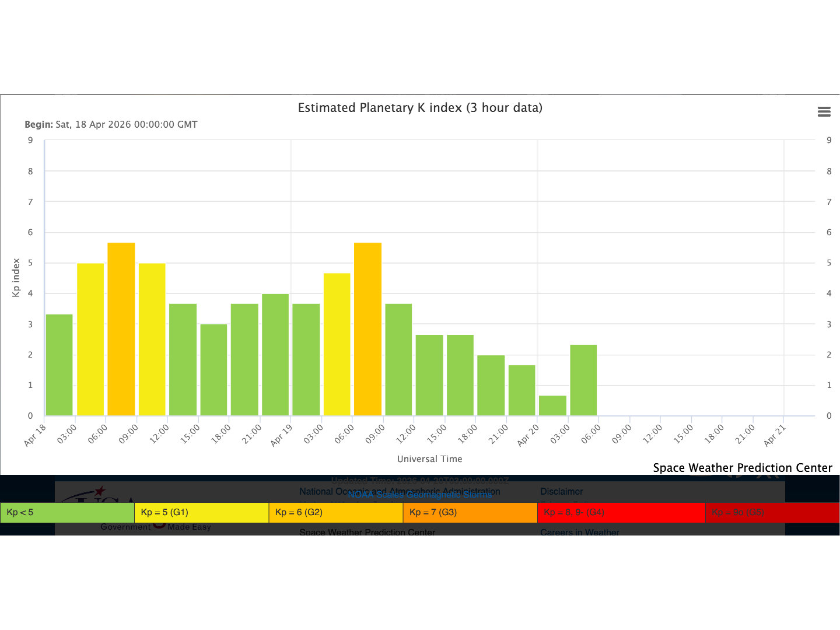Click the last bar at Apr 20 03:00
This screenshot has height=630, width=840.
(x=583, y=380)
